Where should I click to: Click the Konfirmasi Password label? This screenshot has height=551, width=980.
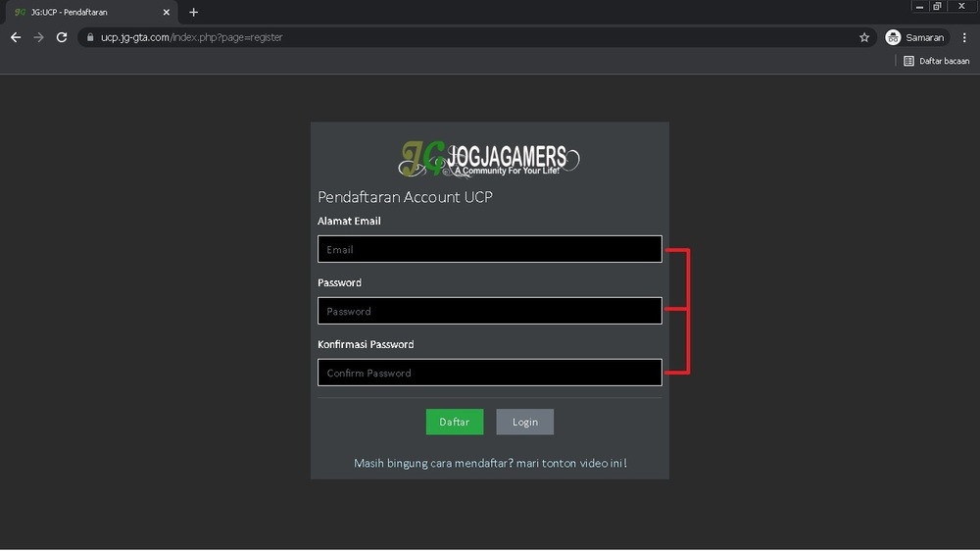coord(366,344)
